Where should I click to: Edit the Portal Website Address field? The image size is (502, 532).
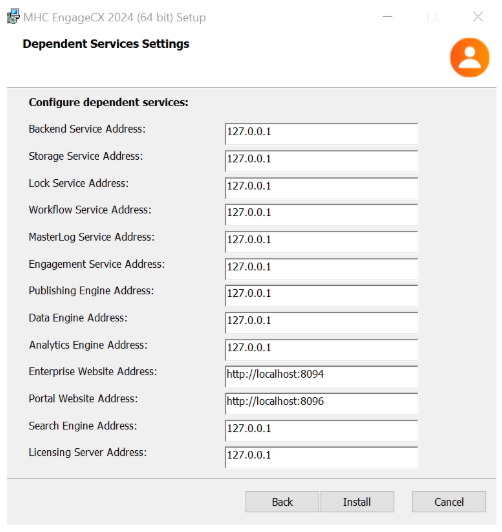[x=321, y=403]
